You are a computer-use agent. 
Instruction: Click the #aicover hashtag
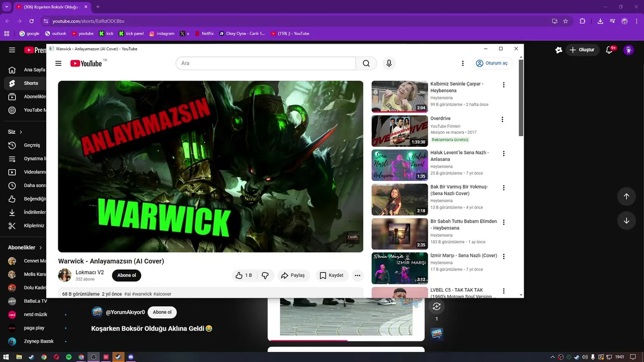click(163, 294)
